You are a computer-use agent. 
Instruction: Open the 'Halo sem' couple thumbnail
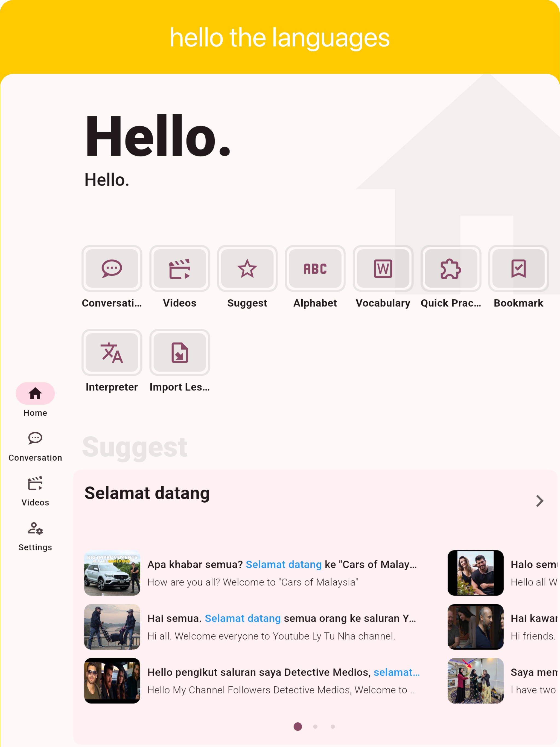click(475, 573)
